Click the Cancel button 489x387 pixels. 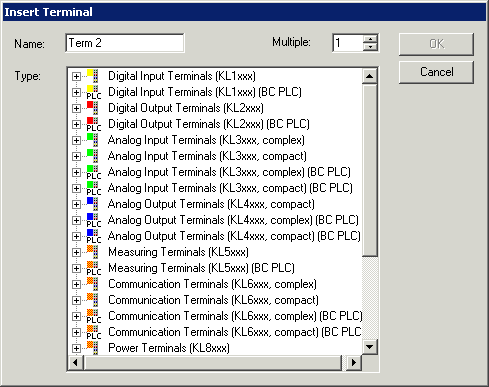(x=436, y=72)
